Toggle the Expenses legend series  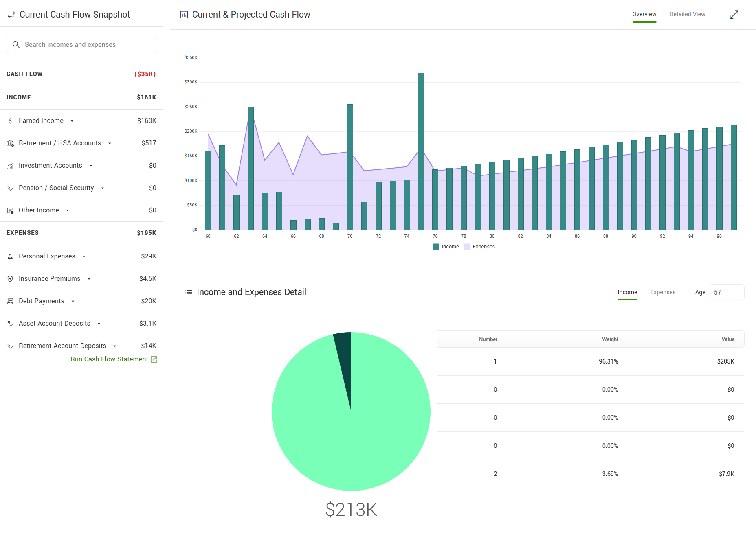(479, 247)
